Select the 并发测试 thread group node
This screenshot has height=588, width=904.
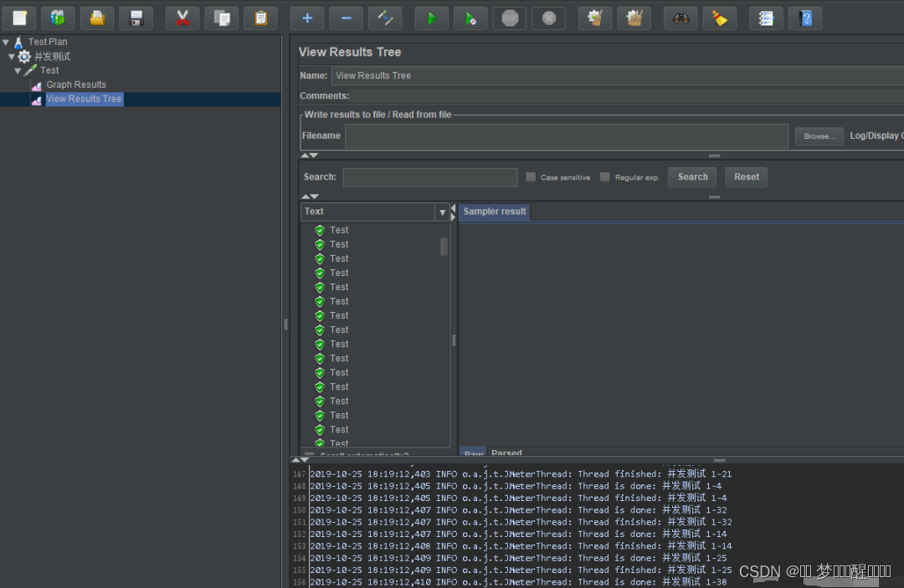coord(52,56)
